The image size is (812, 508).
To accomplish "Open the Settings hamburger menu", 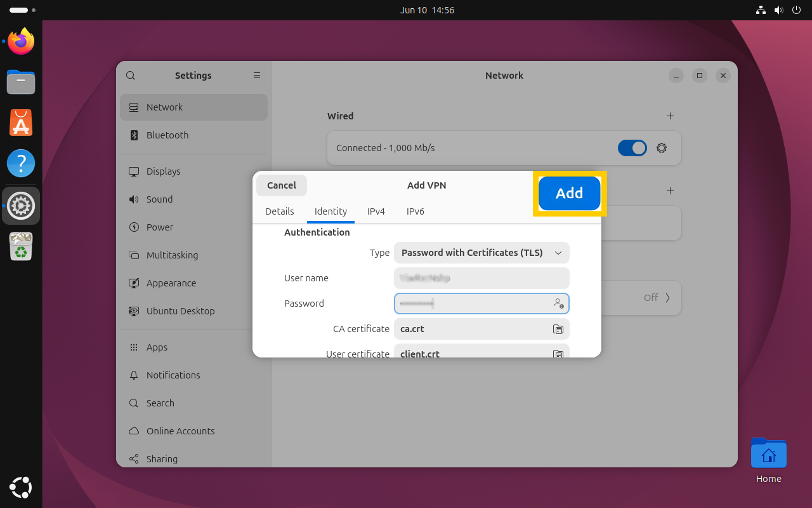I will coord(257,76).
